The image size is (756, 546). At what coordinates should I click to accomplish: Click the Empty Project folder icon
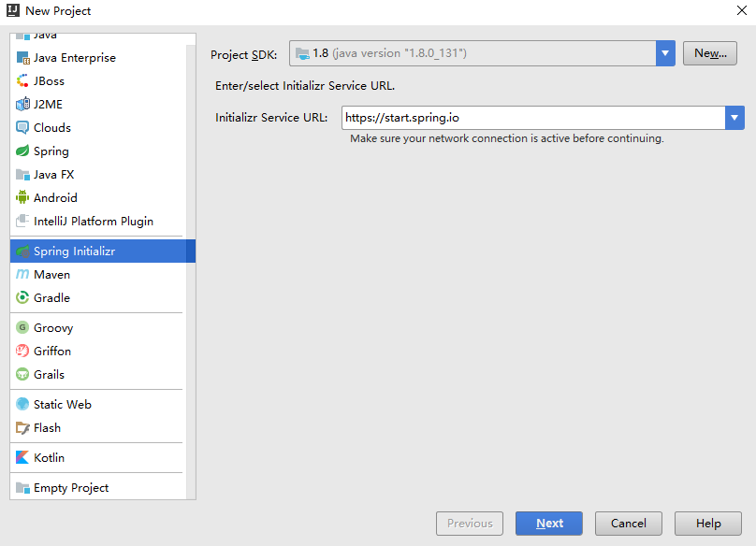pyautogui.click(x=22, y=488)
